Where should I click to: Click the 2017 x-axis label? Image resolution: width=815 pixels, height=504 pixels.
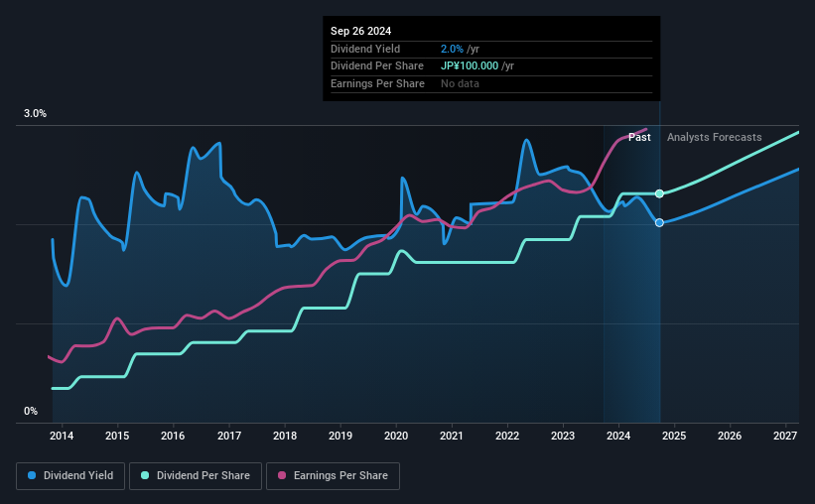tap(229, 436)
